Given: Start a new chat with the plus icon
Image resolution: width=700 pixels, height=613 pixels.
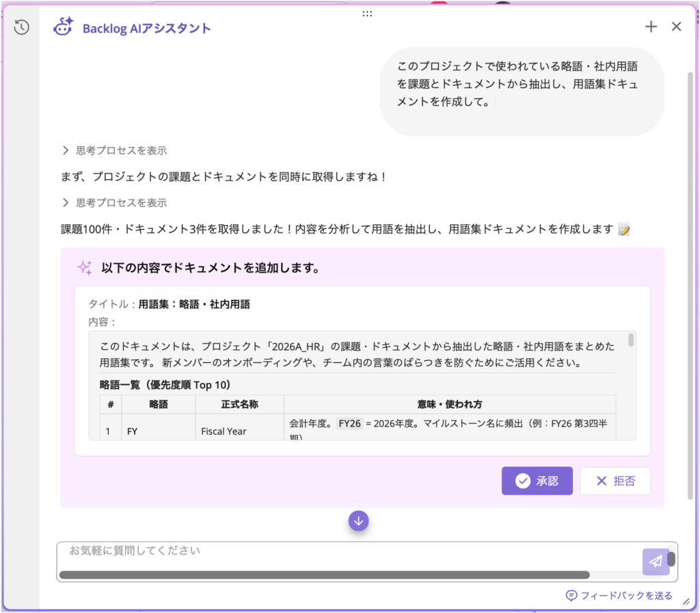Looking at the screenshot, I should point(651,27).
